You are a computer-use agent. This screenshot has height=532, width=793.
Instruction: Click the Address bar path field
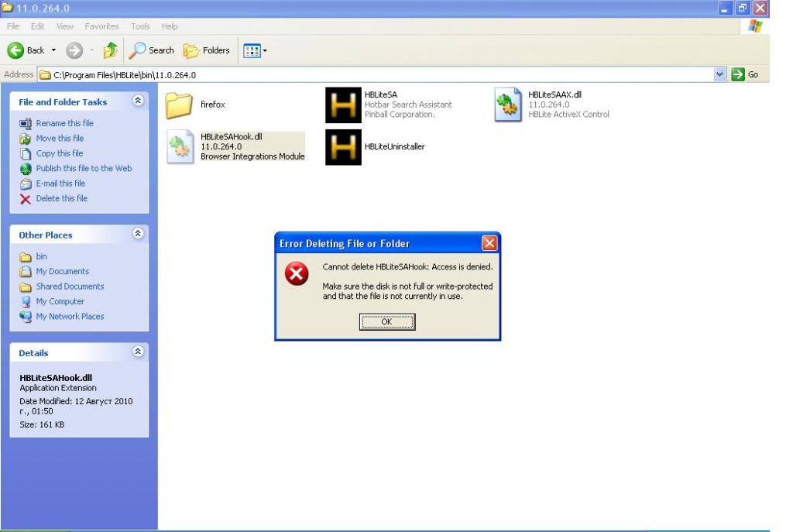tap(377, 75)
